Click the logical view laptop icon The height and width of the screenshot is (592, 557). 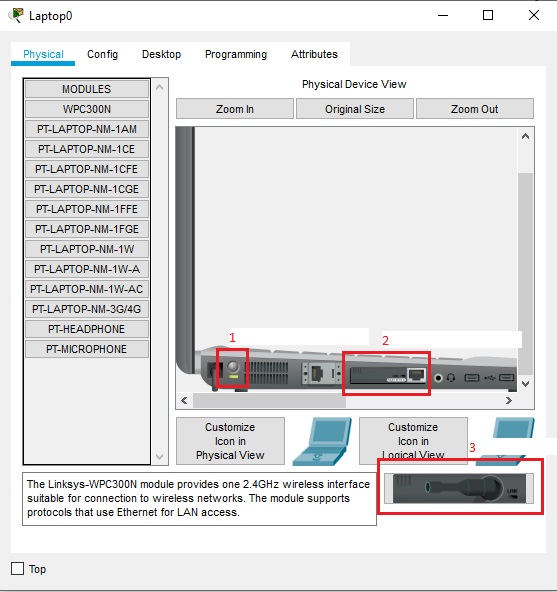click(x=506, y=441)
